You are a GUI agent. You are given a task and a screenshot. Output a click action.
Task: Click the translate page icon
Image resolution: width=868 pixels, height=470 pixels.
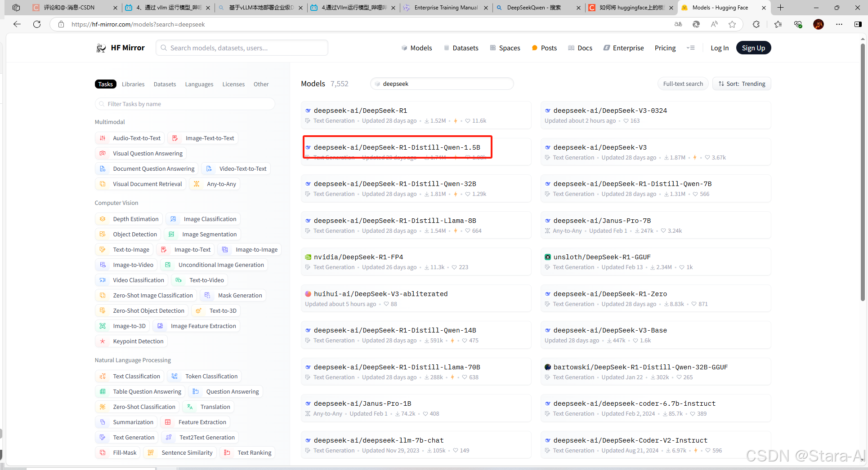678,24
